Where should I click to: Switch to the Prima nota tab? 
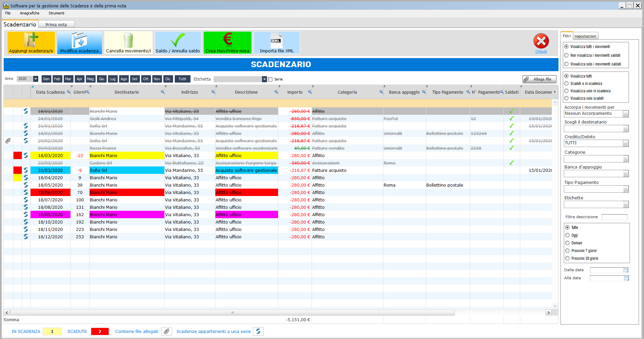point(56,25)
